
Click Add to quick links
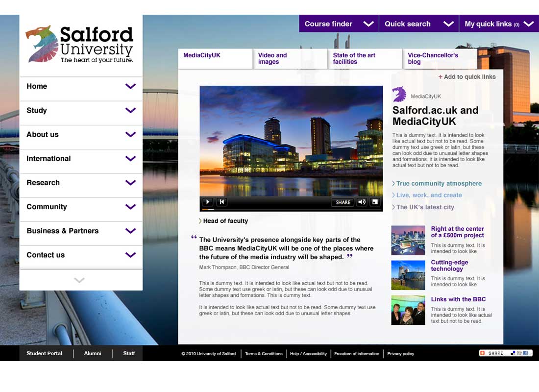pyautogui.click(x=467, y=76)
